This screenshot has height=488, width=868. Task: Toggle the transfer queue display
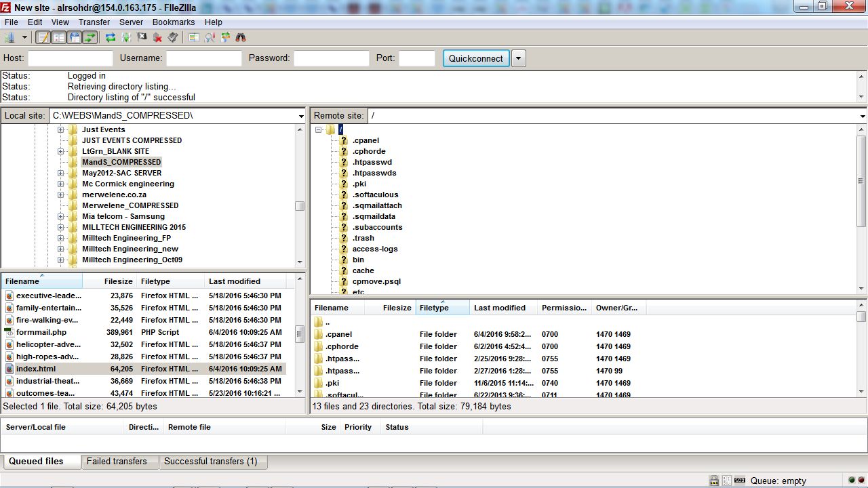pos(90,38)
